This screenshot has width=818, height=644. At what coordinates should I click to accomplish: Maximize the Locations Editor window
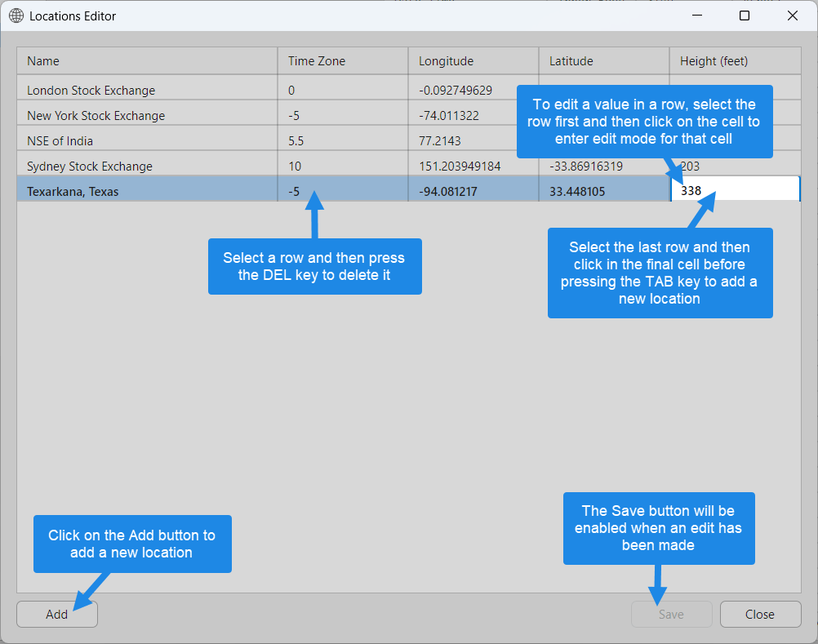click(745, 16)
